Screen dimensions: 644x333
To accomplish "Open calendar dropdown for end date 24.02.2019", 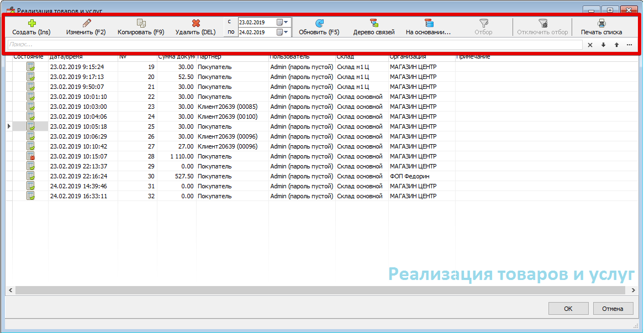I will (282, 32).
